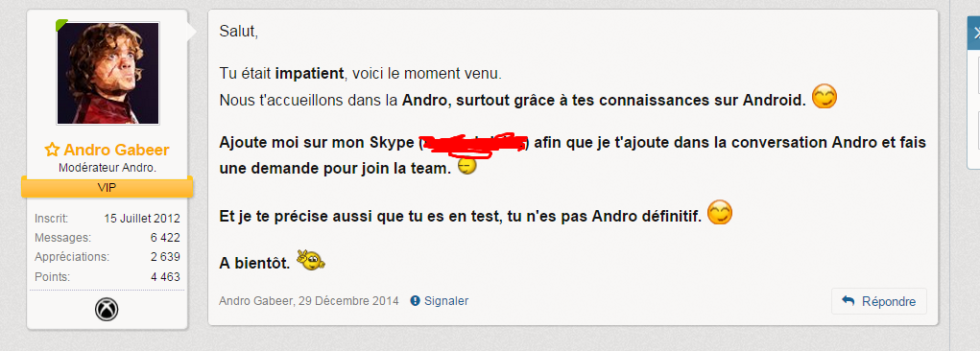Open Andro Gabeer's avatar picture
The height and width of the screenshot is (351, 980).
tap(108, 73)
